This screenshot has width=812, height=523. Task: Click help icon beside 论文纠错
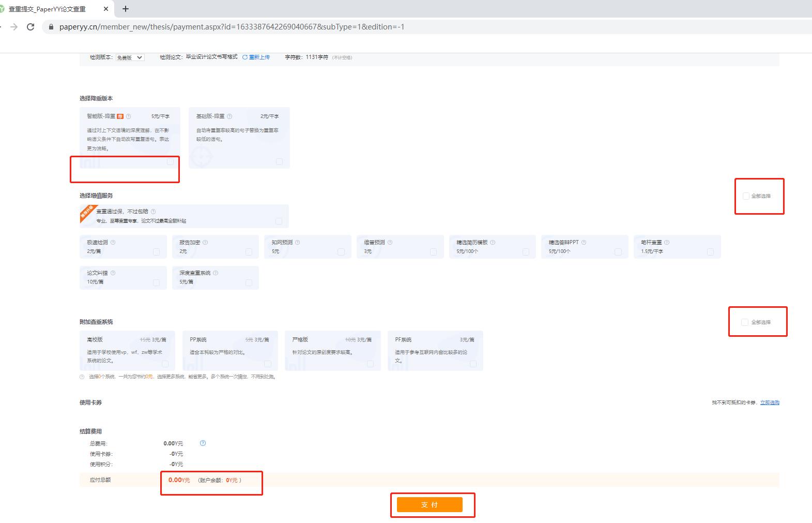pyautogui.click(x=113, y=273)
